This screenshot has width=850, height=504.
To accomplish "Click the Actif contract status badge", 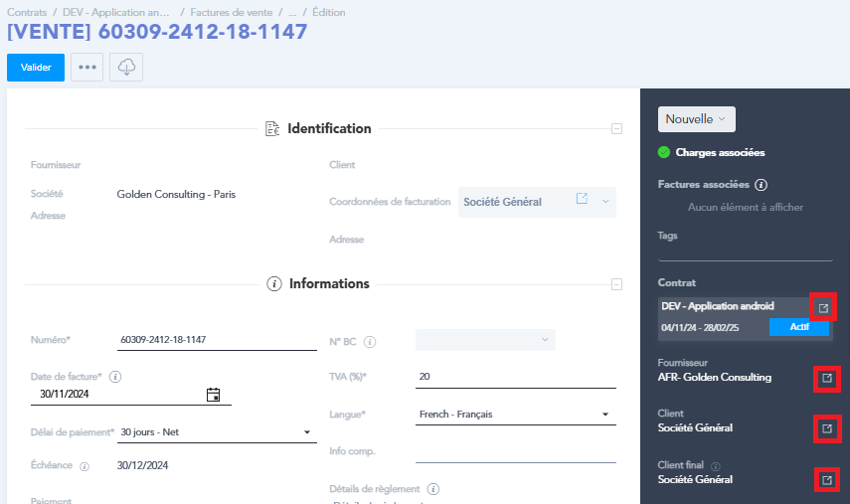I will coord(799,327).
